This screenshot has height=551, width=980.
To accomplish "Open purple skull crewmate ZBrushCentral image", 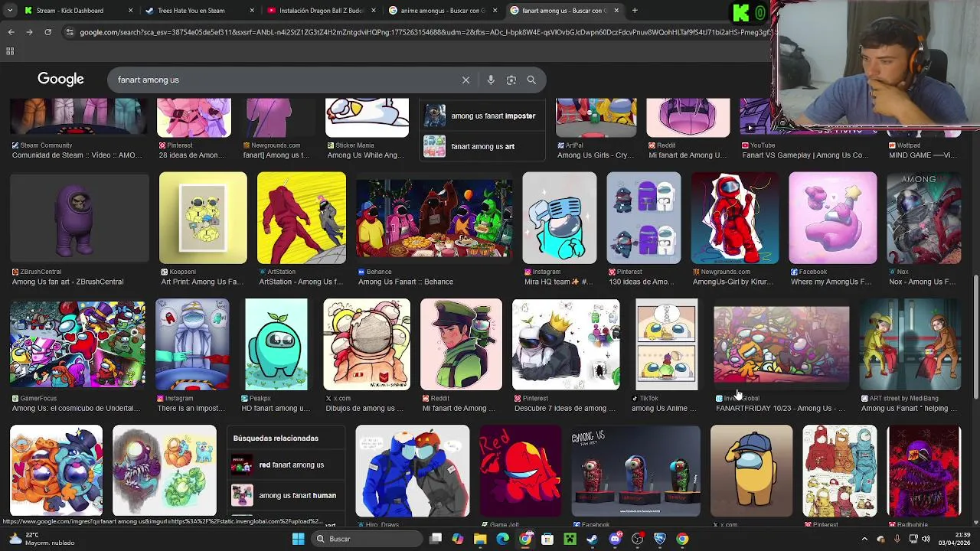I will (x=80, y=218).
